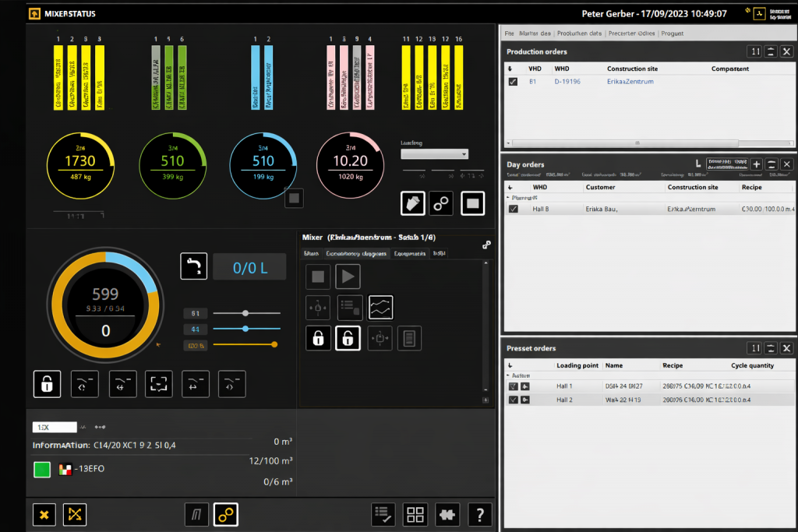Screen dimensions: 798x532
Task: Click the yellow chain link icon
Action: click(226, 514)
